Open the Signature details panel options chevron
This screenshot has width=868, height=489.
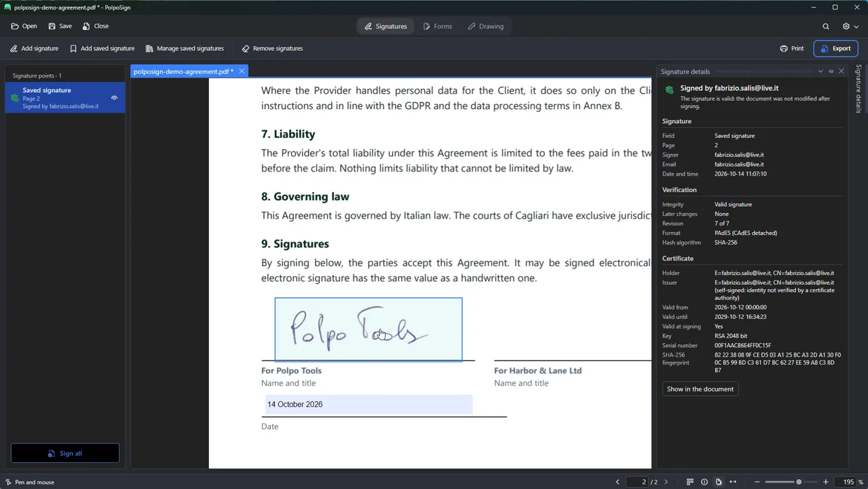click(820, 71)
